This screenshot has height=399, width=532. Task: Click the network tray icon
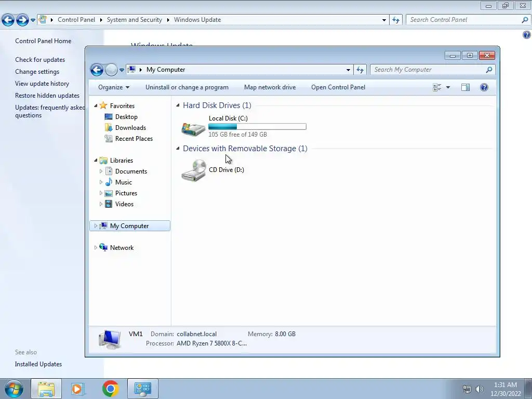coord(467,389)
